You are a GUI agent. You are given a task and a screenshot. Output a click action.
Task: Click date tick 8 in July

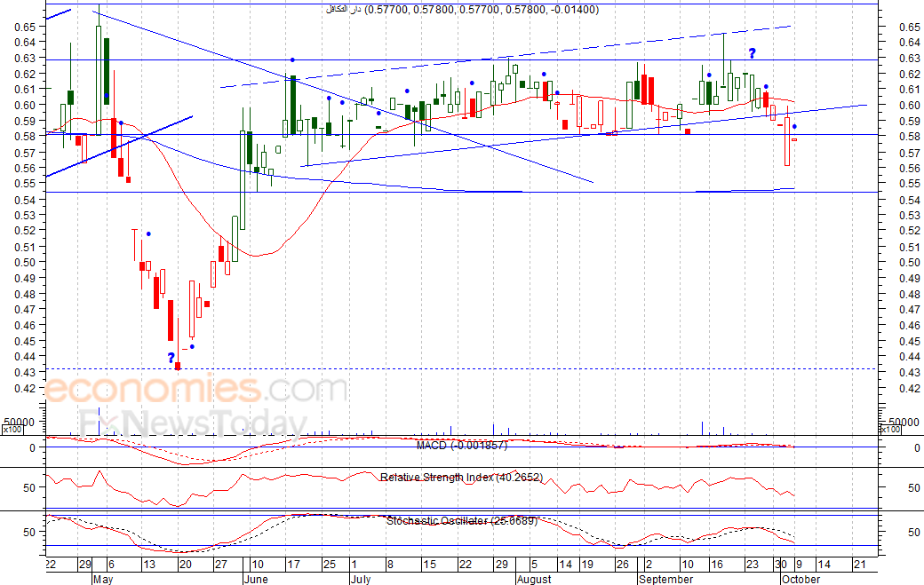(390, 565)
